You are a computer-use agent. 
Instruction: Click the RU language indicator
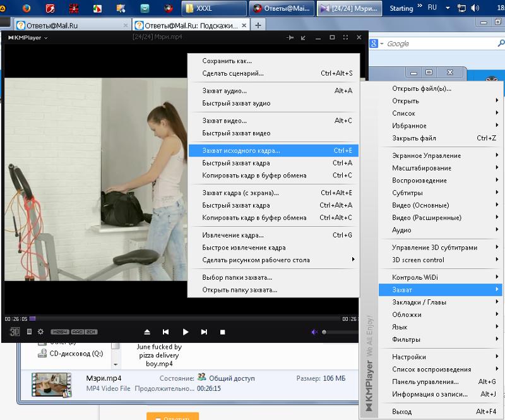click(432, 8)
